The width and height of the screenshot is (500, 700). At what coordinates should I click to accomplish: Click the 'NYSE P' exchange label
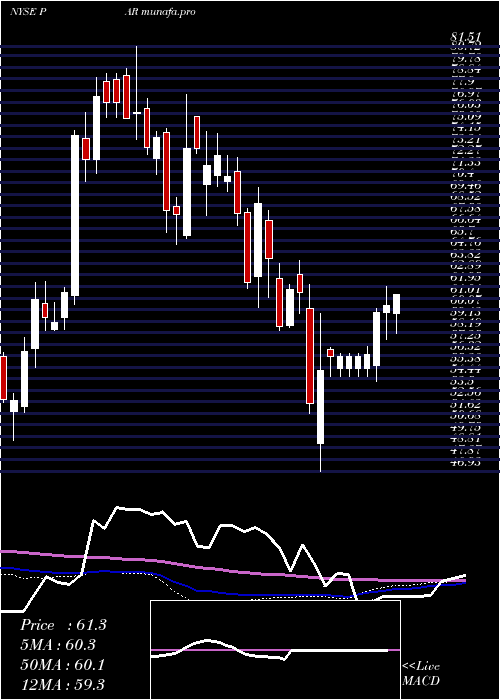(x=30, y=12)
